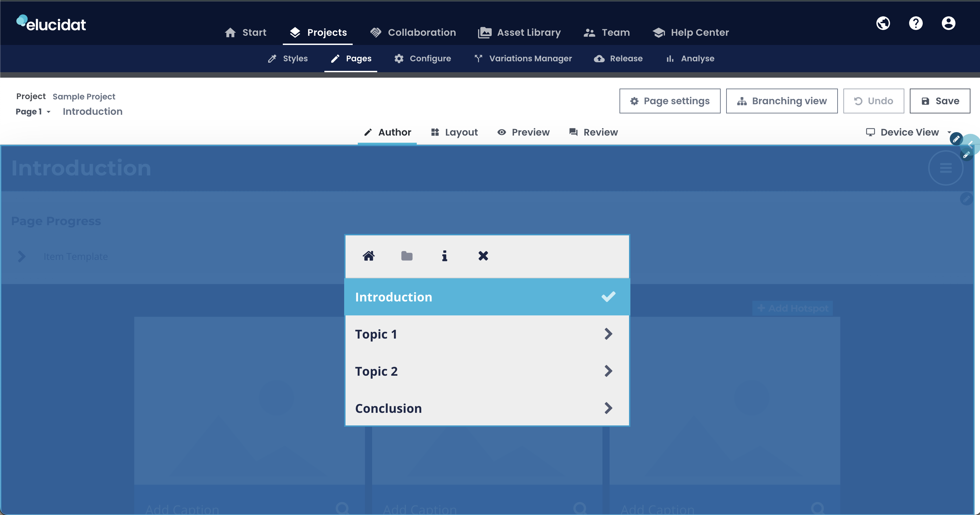Open the Release tab
This screenshot has height=515, width=980.
pyautogui.click(x=618, y=58)
